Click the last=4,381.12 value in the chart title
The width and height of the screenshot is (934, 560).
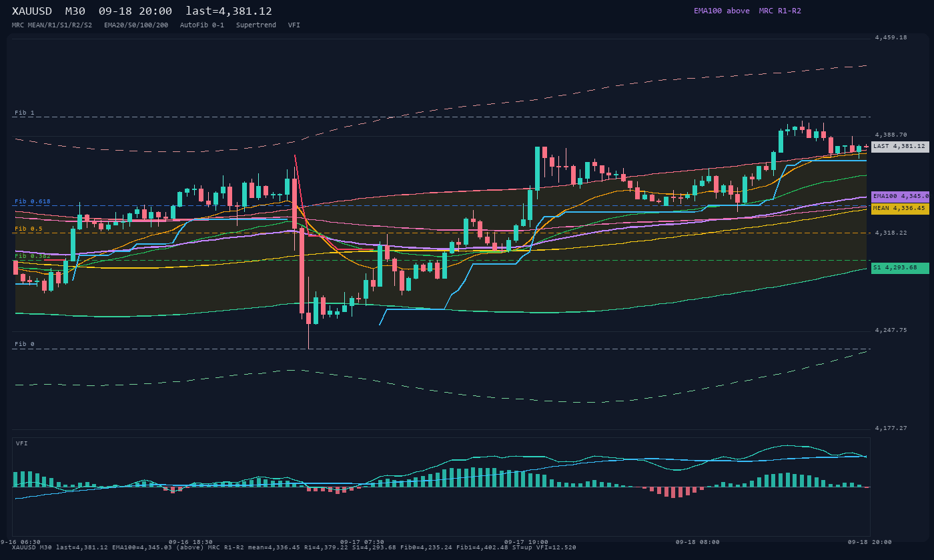pyautogui.click(x=229, y=11)
